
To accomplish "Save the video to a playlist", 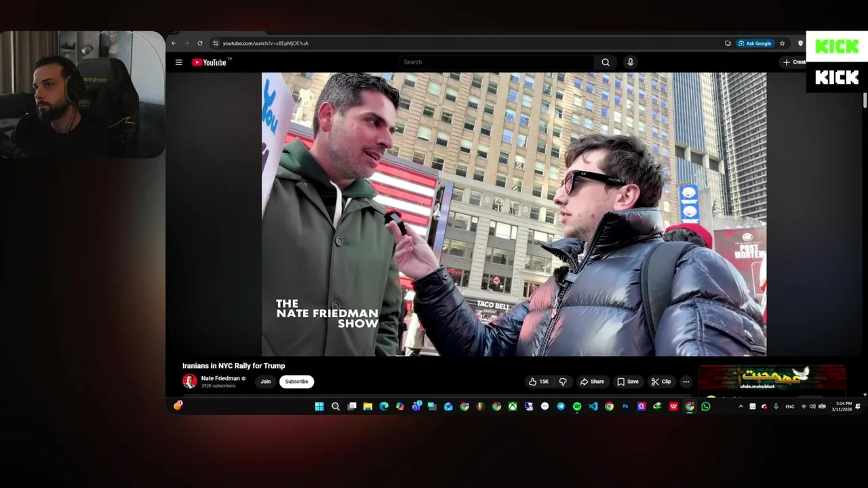I will tap(627, 382).
